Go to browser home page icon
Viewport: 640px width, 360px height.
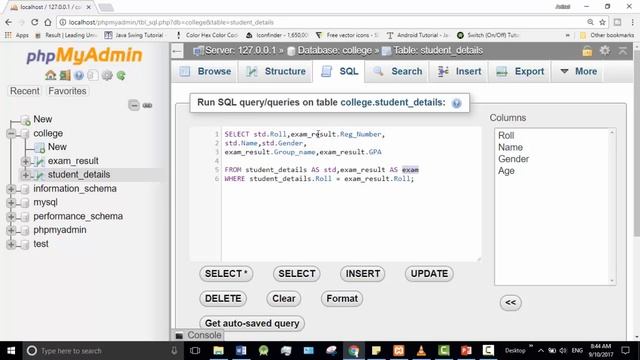[48, 22]
